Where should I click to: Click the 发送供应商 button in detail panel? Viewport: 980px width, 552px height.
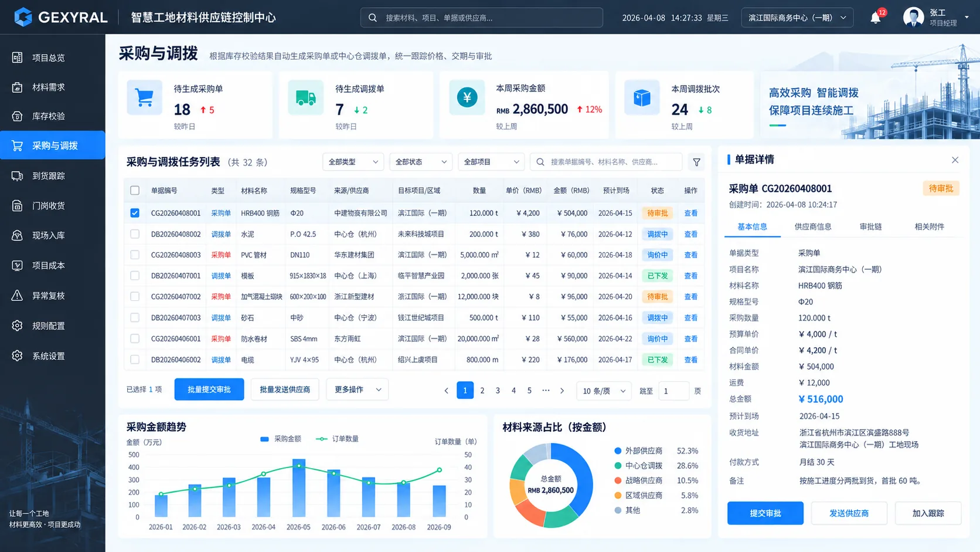tap(849, 513)
